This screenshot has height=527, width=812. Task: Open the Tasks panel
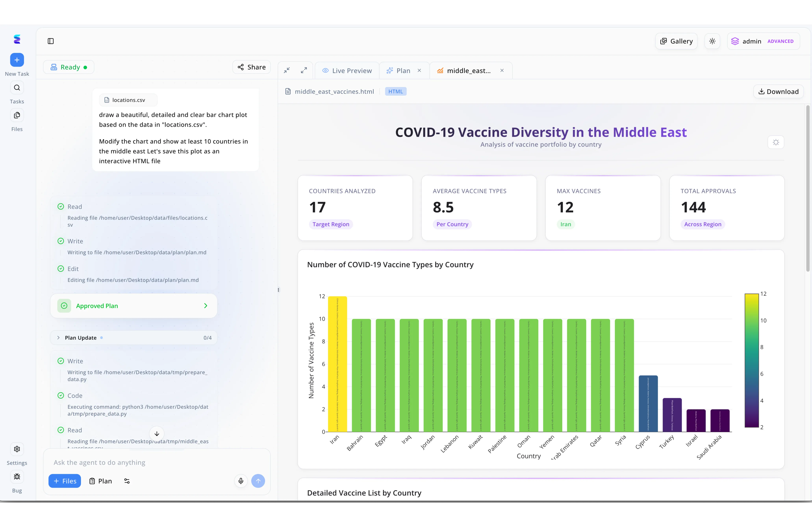17,88
